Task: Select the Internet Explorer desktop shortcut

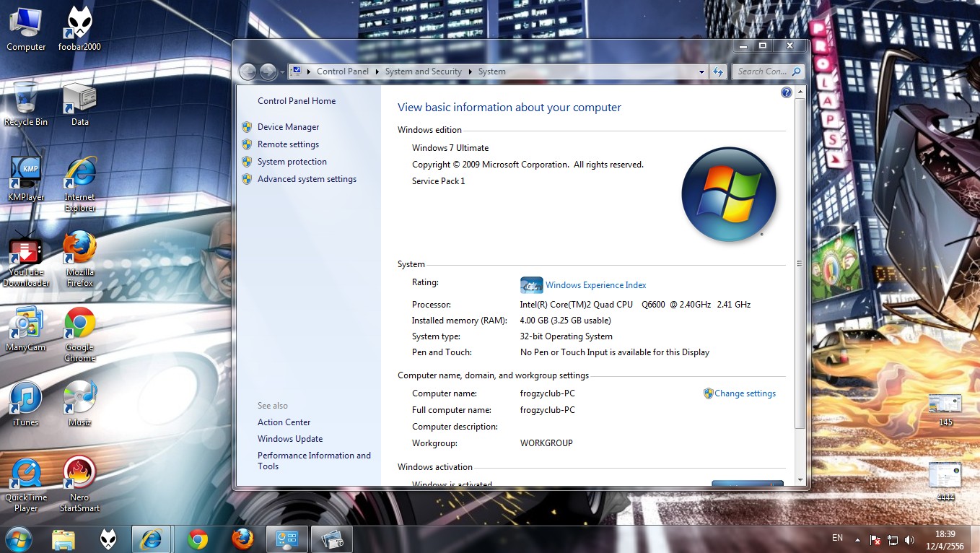Action: point(79,184)
